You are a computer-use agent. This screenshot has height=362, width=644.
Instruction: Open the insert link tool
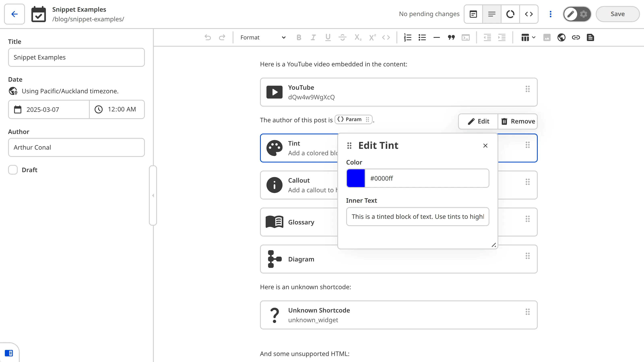point(576,37)
